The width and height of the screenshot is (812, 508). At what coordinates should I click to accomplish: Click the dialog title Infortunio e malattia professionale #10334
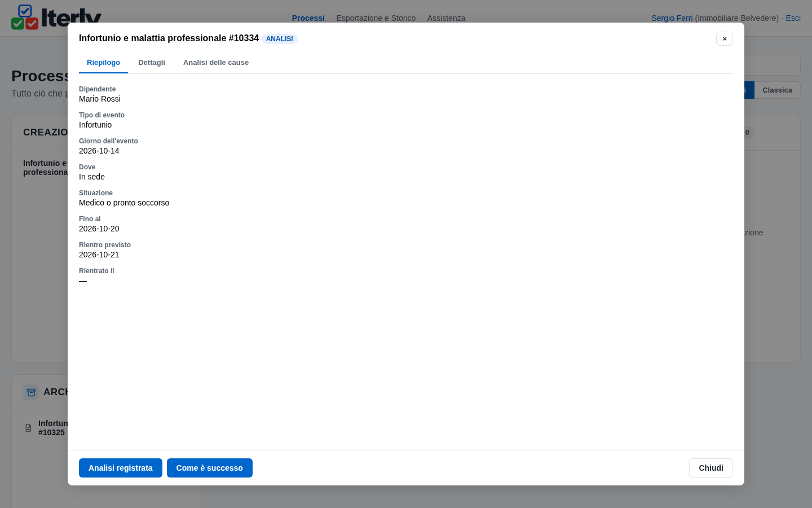(x=169, y=38)
